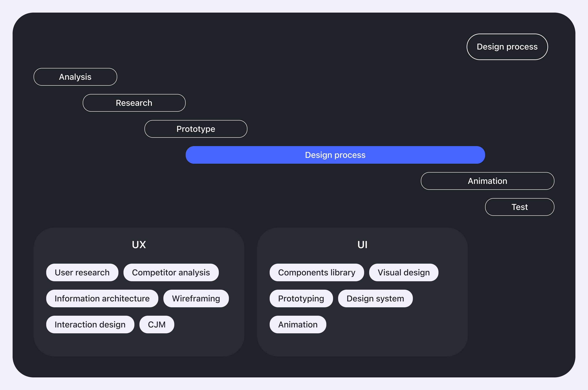Screen dimensions: 588x390
Task: Click the Prototype stage pill
Action: (x=196, y=129)
